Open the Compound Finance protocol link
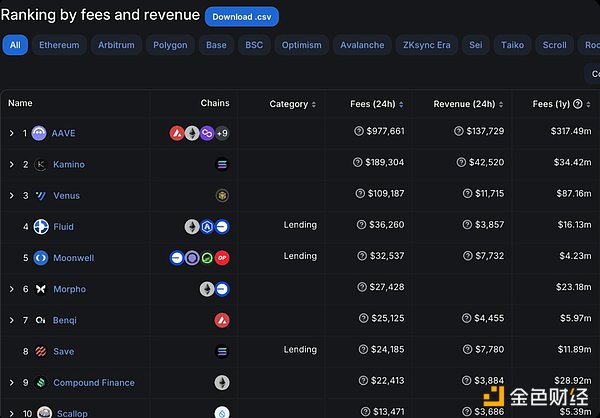Screen dimensions: 600x418 click(x=93, y=382)
